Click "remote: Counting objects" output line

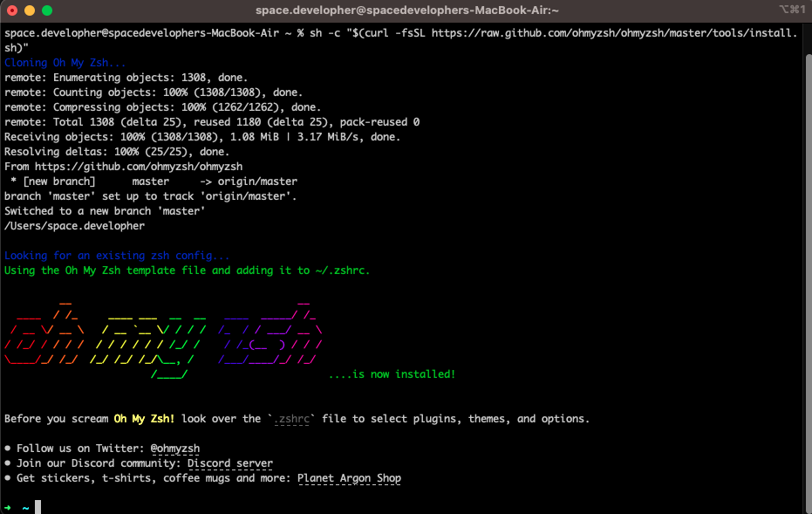coord(154,93)
